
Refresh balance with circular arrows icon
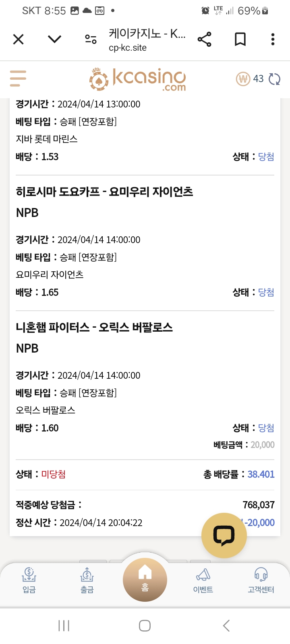pos(274,79)
